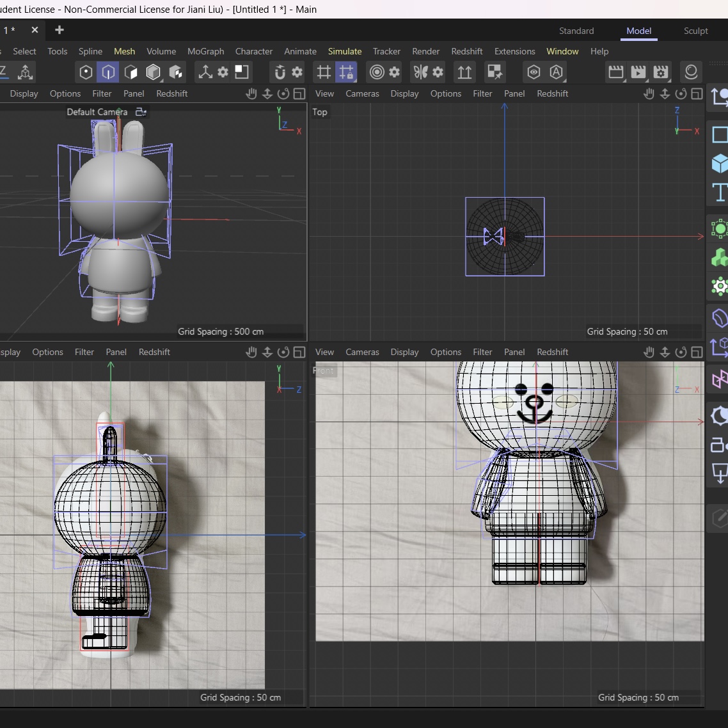This screenshot has height=728, width=728.
Task: Open Filter menu in perspective viewport
Action: 102,94
